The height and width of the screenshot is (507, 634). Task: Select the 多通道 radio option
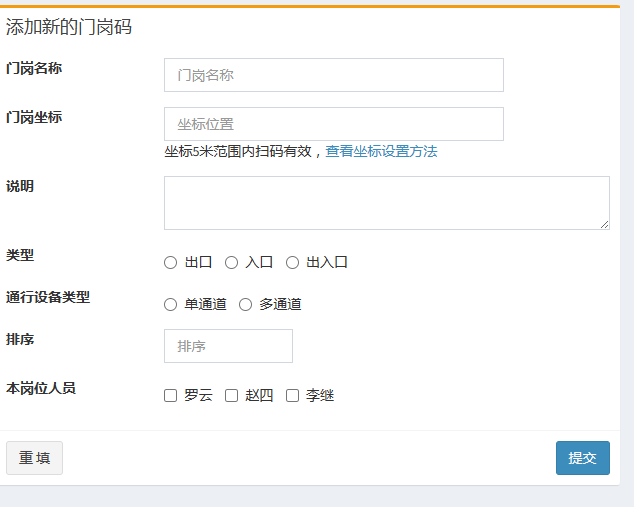[x=246, y=305]
